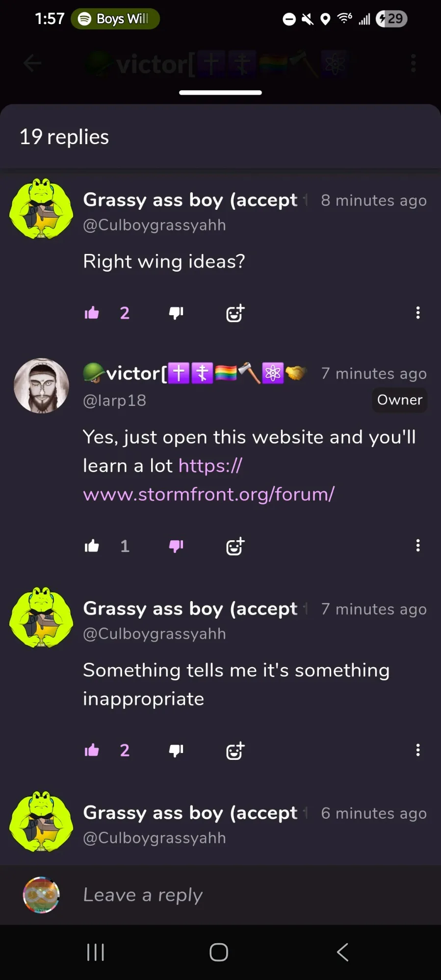Image resolution: width=441 pixels, height=980 pixels.
Task: Toggle the purple dislike on victor's reply
Action: 176,546
